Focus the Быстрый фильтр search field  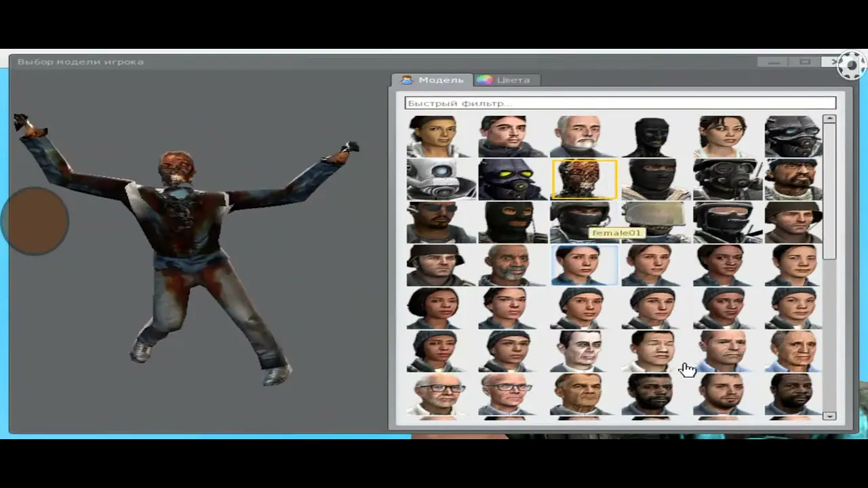(x=620, y=103)
